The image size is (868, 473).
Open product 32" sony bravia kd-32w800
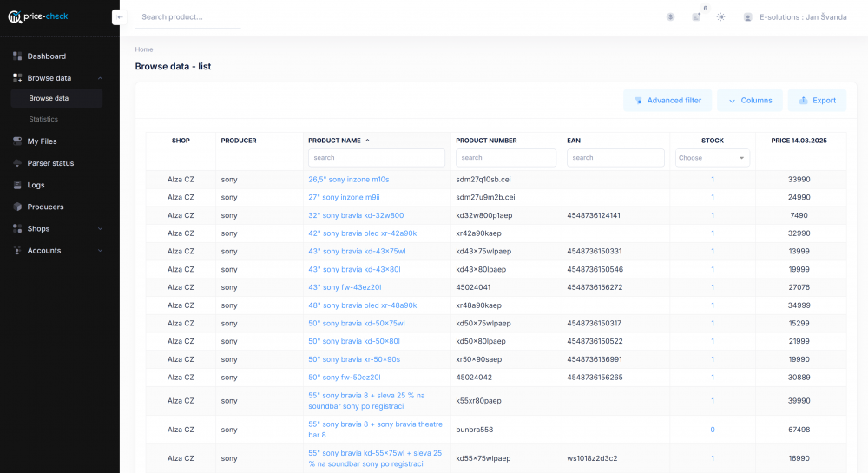[x=356, y=215]
